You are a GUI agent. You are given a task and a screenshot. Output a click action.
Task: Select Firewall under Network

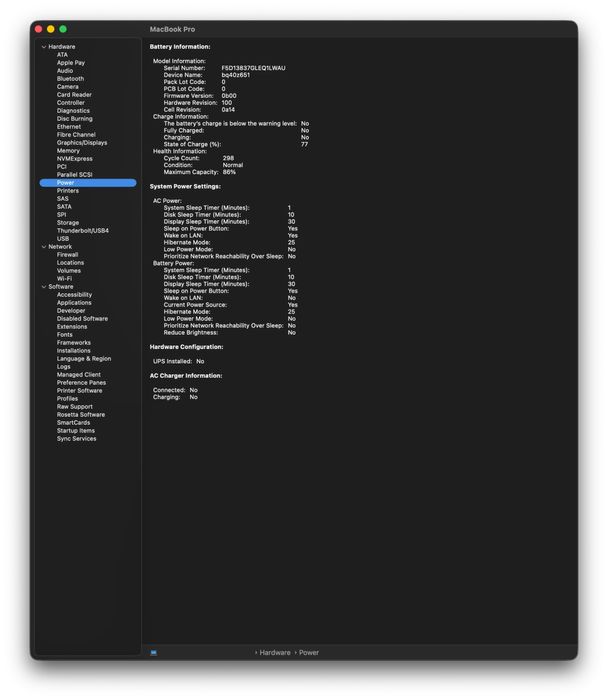(67, 255)
